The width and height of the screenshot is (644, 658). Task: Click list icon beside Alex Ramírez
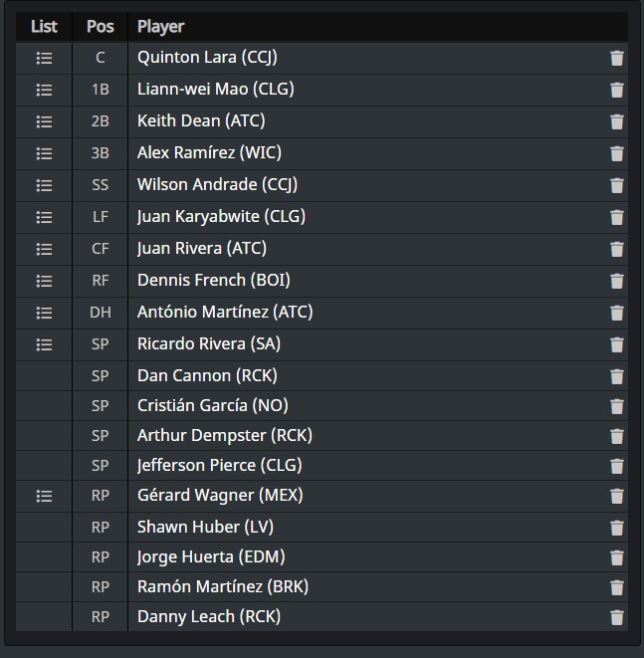(44, 153)
